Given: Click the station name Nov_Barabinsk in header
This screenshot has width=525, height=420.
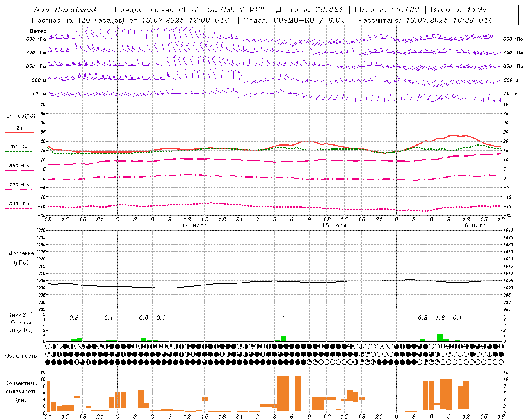Looking at the screenshot, I should point(66,10).
